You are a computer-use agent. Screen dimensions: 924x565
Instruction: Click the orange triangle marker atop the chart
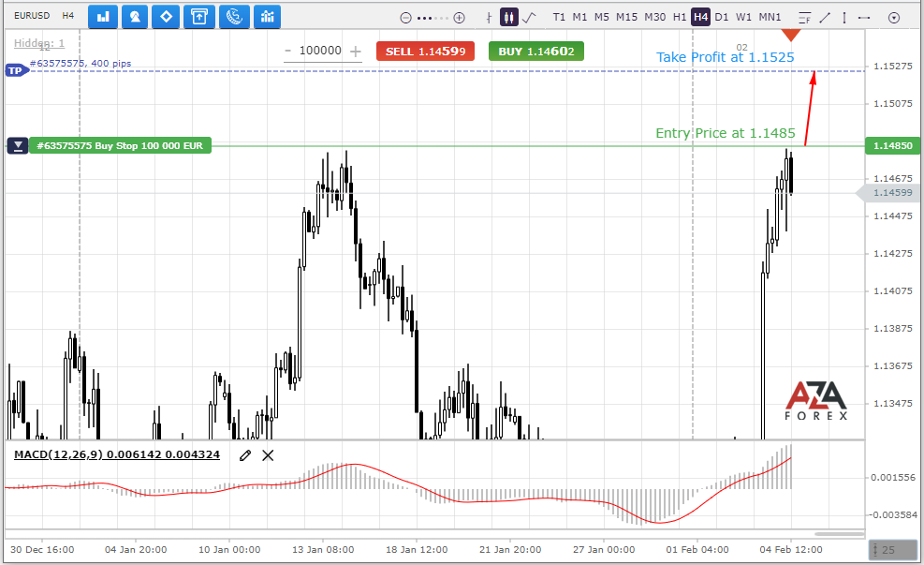791,36
